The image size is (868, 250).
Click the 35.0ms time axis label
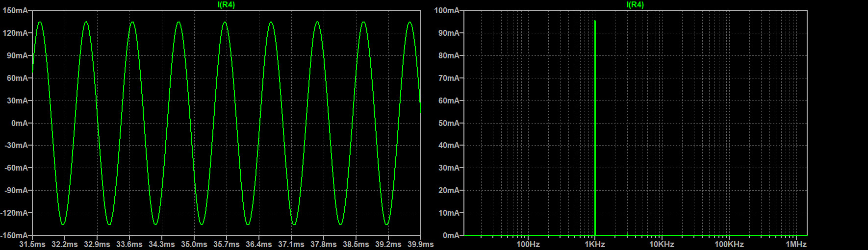coord(194,244)
